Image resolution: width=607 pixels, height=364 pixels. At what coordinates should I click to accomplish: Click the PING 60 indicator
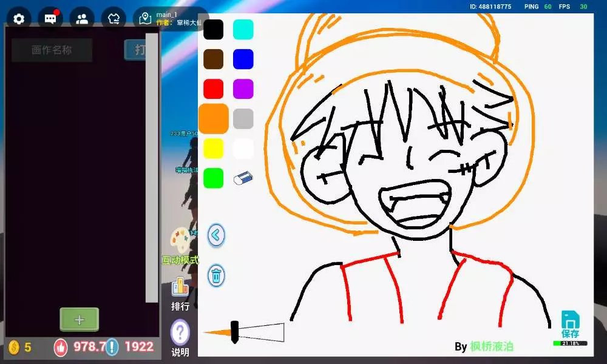[x=538, y=7]
